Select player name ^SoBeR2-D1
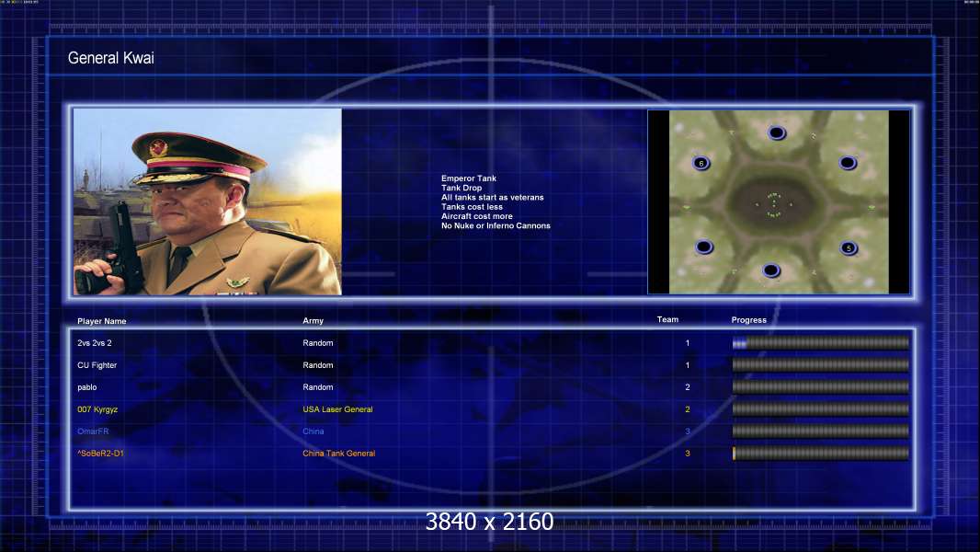The width and height of the screenshot is (980, 552). (x=100, y=454)
